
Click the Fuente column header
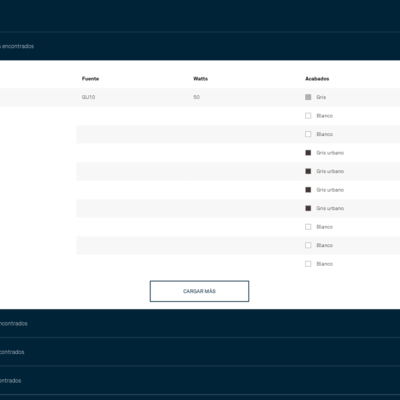point(90,79)
